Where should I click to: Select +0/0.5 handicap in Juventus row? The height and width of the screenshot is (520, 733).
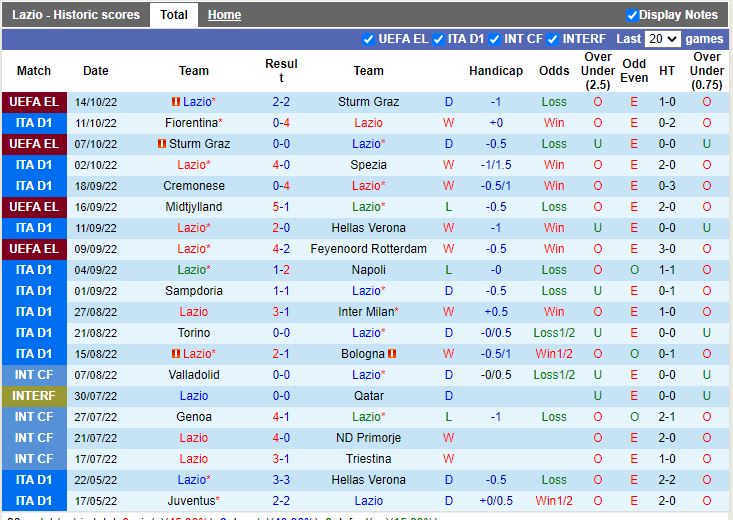pos(496,501)
